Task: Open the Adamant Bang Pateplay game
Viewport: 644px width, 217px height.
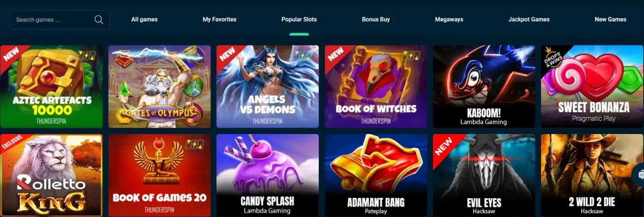Action: pyautogui.click(x=376, y=175)
